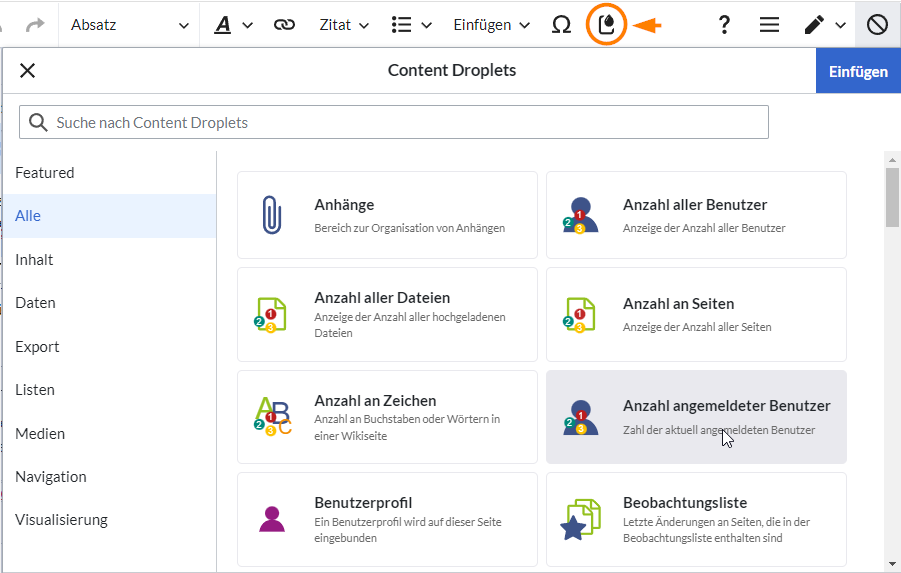This screenshot has height=573, width=901.
Task: Click the redo arrow icon
Action: pyautogui.click(x=35, y=25)
